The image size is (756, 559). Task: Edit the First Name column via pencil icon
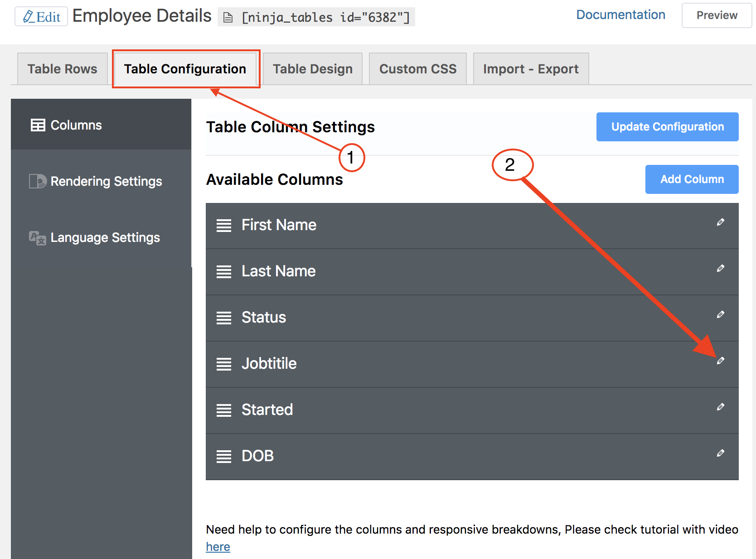coord(721,222)
